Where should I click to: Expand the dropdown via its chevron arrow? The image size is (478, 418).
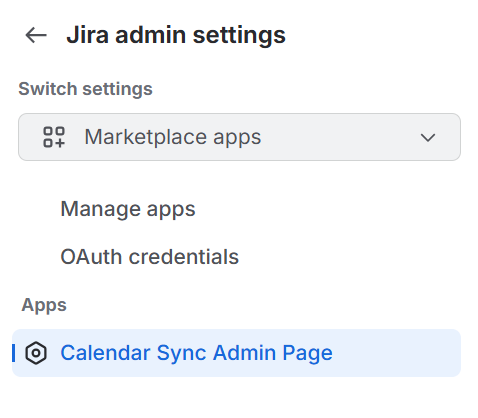click(428, 137)
